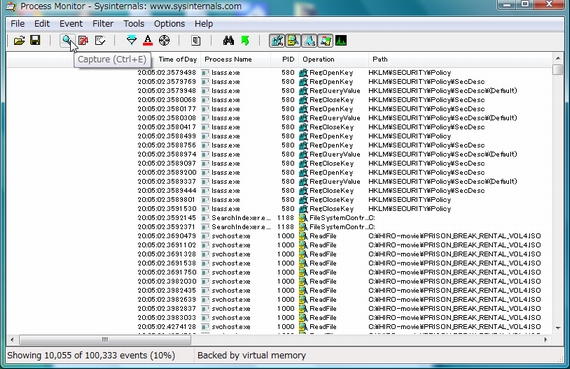
Task: Click the horizontal scrollbar thumb
Action: tap(105, 340)
